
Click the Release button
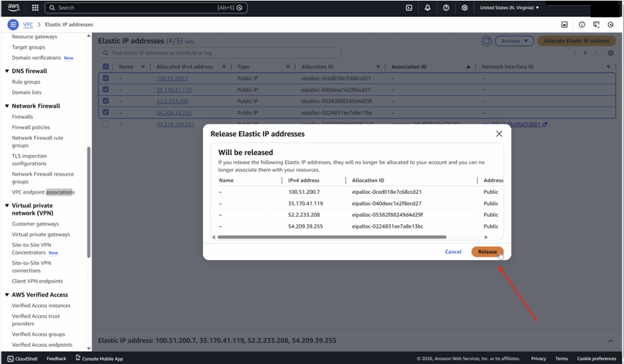tap(487, 252)
